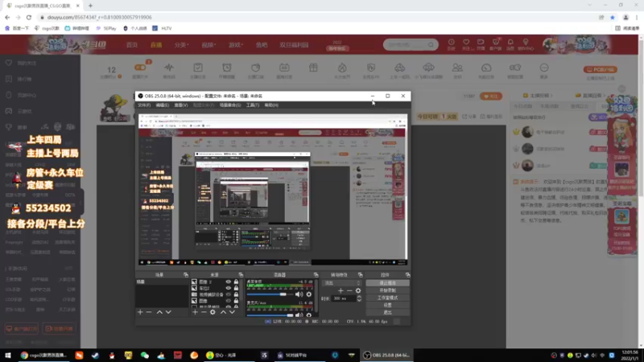Go to Douyu 首页 home link
Image resolution: width=644 pixels, height=362 pixels.
(x=132, y=45)
